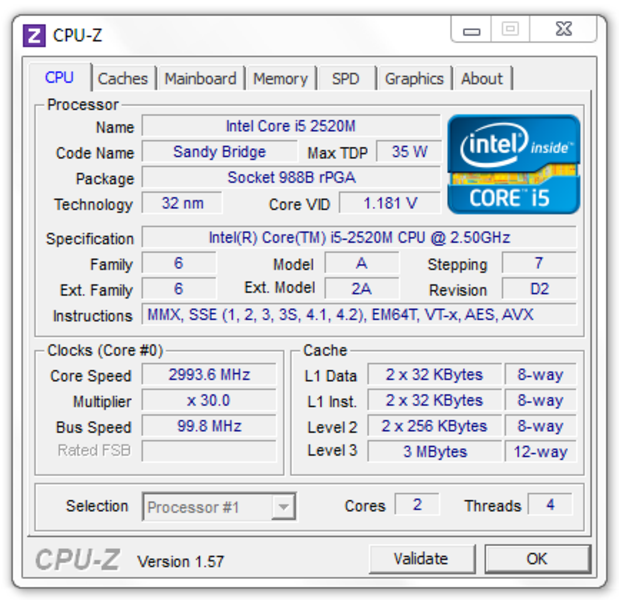Minimize the CPU-Z window
This screenshot has height=600, width=619.
pos(471,29)
